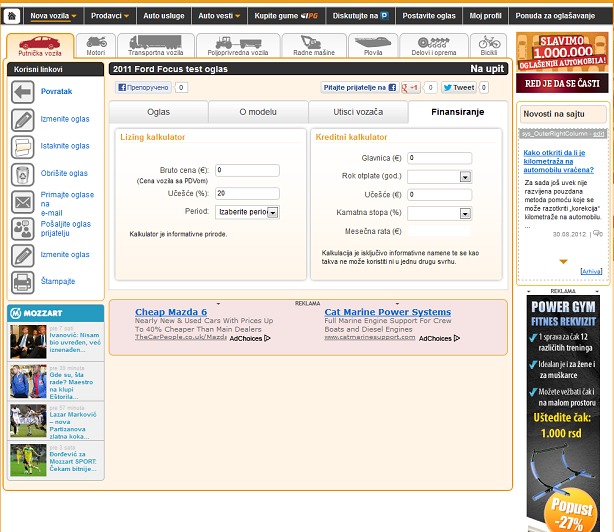Click the Povratak back arrow icon
Image resolution: width=614 pixels, height=532 pixels.
pos(23,91)
